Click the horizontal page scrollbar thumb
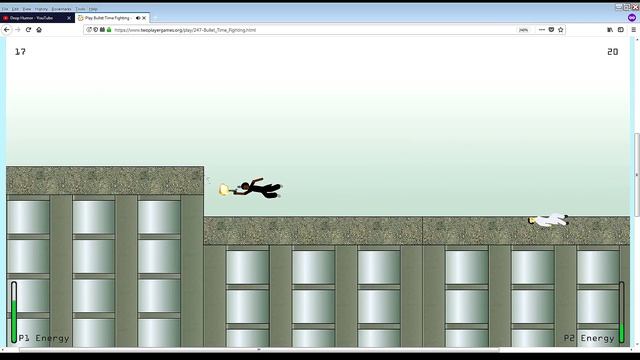The image size is (640, 360). tap(259, 350)
